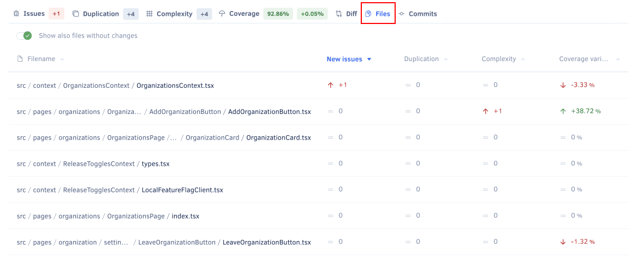Click red up arrow in OrganizationsContext.tsx row
644x265 pixels.
[x=330, y=85]
